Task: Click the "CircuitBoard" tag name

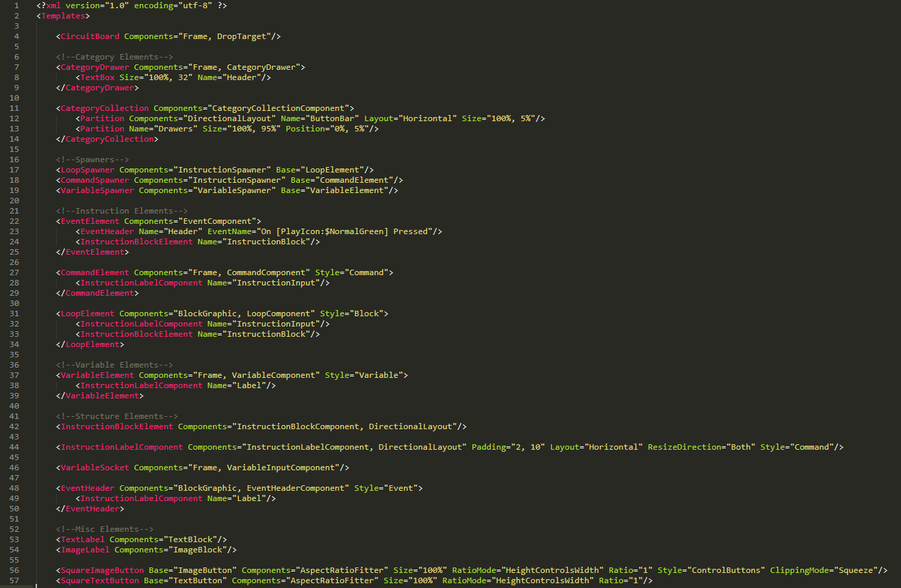Action: 90,36
